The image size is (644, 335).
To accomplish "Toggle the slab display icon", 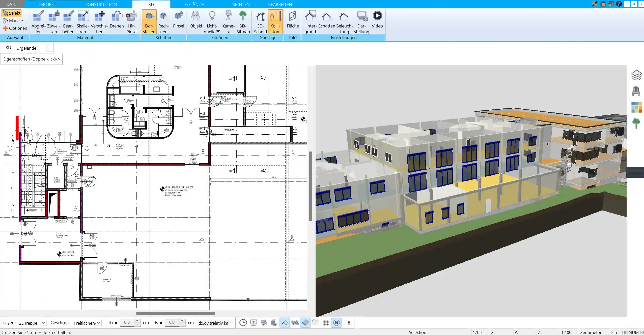I will [x=305, y=323].
